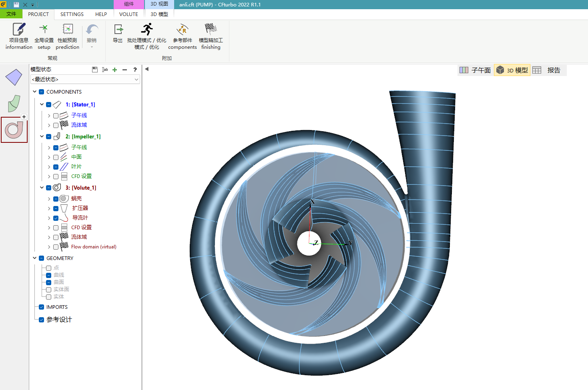Toggle the IMPORTS checkbox

coord(41,307)
